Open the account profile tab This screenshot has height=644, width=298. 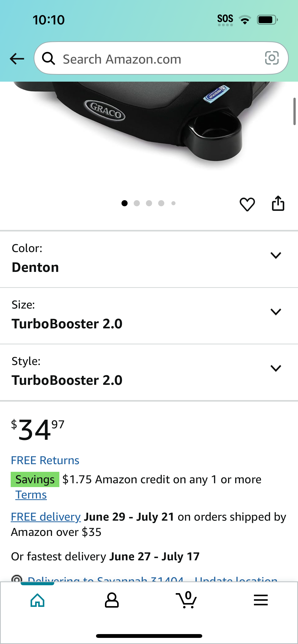pos(112,600)
